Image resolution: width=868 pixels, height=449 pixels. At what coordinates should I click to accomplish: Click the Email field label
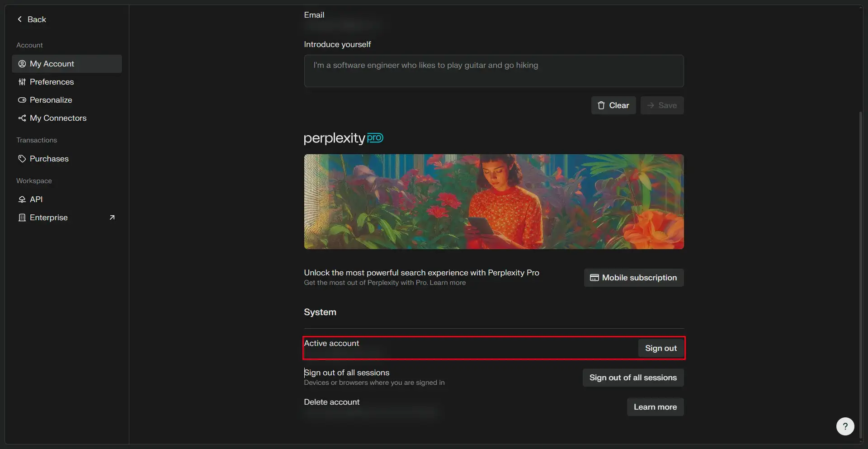click(x=314, y=15)
